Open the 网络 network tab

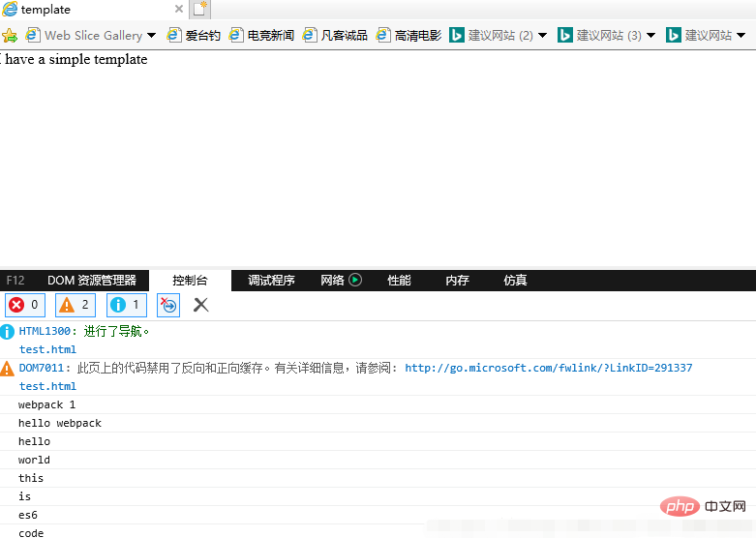pyautogui.click(x=332, y=280)
